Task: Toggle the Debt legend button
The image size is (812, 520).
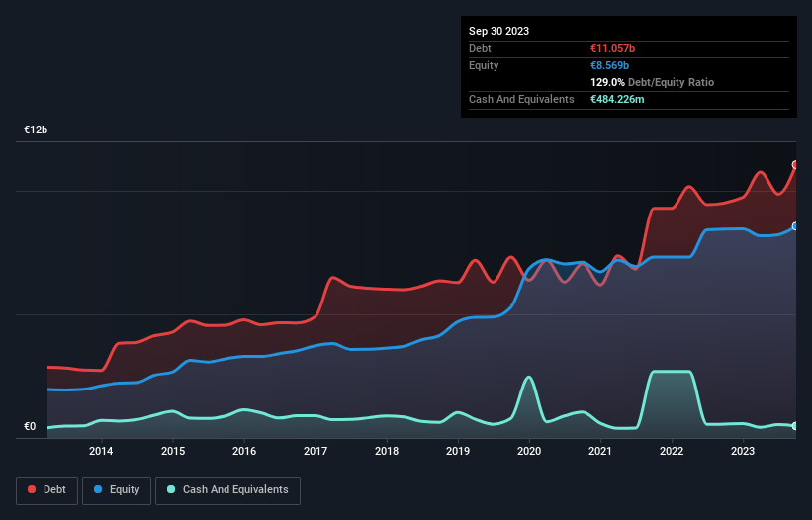Action: (46, 490)
